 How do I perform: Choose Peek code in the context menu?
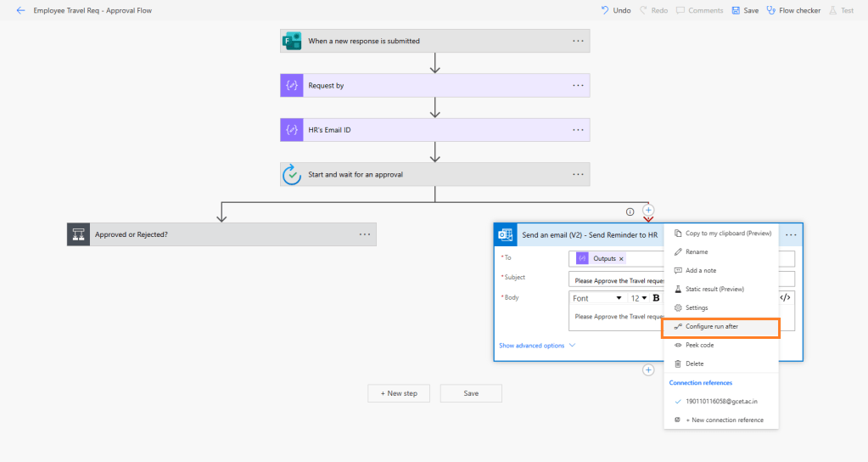699,345
